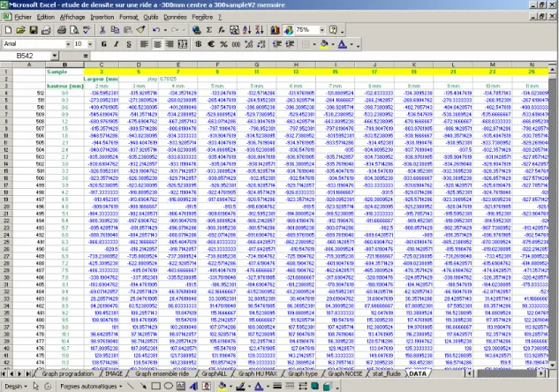Toggle Bold (G) formatting
Viewport: 559px width, 392px height.
(x=103, y=44)
